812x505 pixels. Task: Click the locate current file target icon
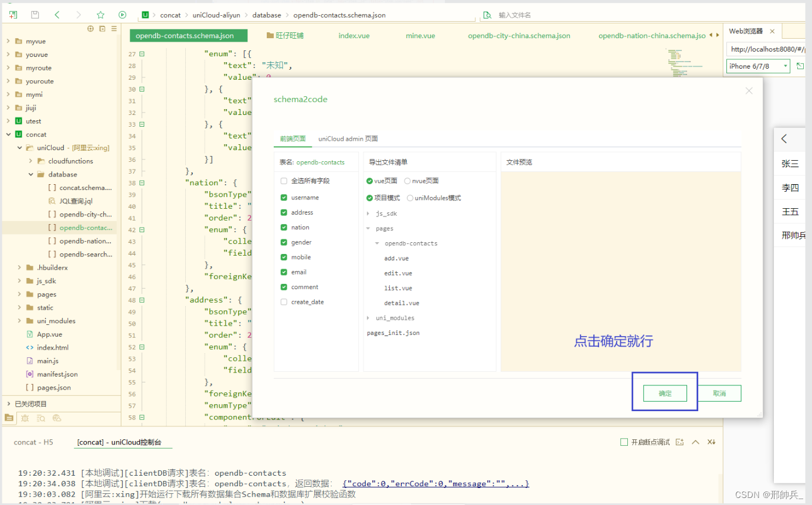tap(90, 28)
